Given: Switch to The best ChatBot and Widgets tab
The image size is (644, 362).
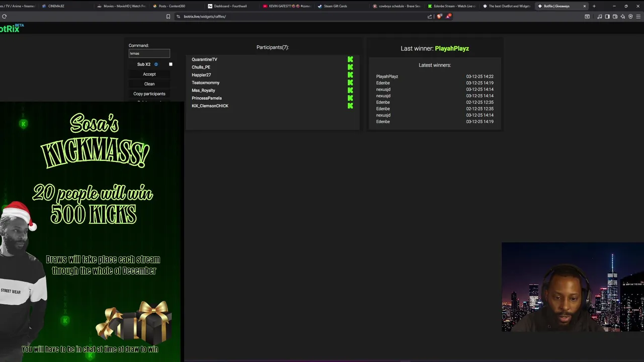Looking at the screenshot, I should 507,6.
